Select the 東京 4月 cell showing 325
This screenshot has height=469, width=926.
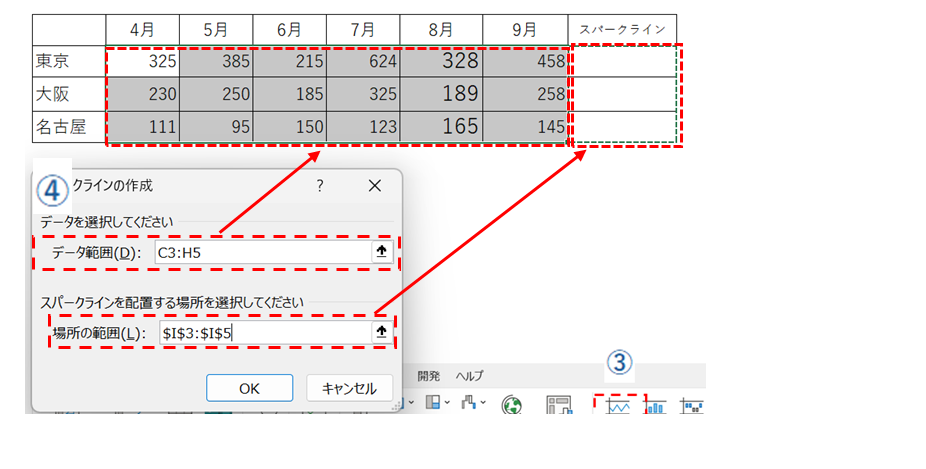click(144, 62)
